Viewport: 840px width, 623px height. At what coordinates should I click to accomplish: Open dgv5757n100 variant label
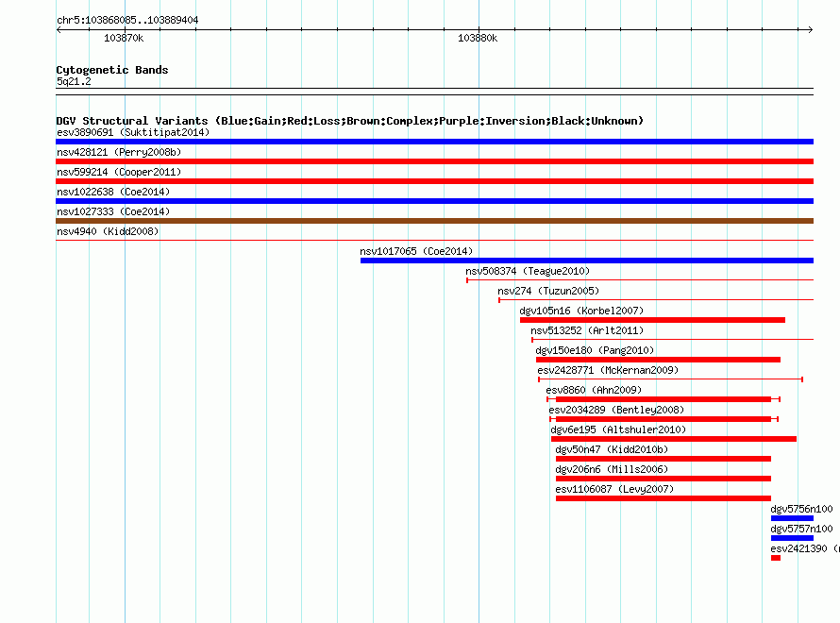tap(801, 529)
